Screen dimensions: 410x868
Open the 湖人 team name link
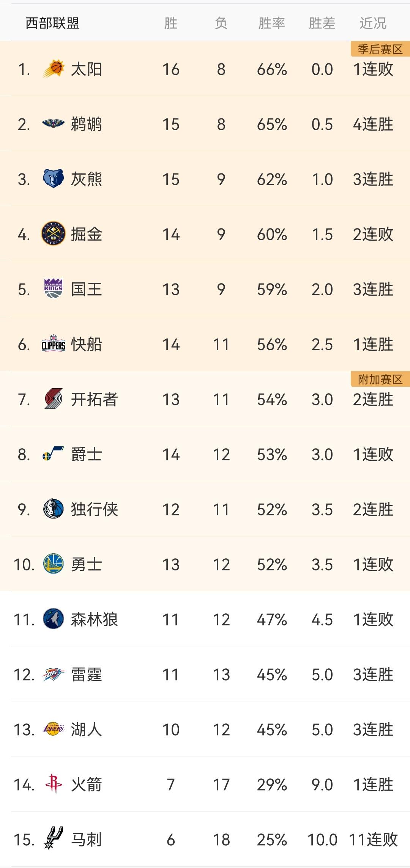tap(86, 729)
